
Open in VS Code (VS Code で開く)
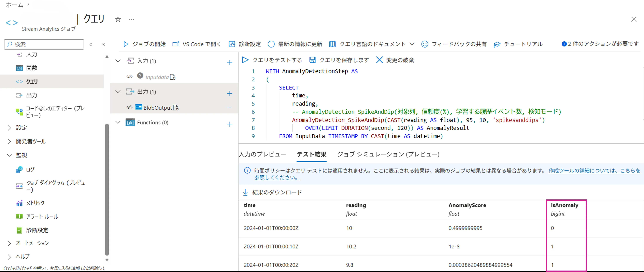197,44
